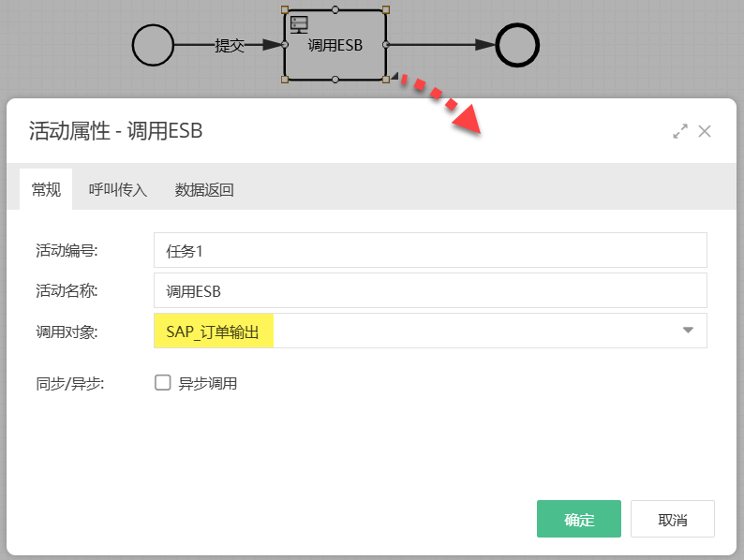The height and width of the screenshot is (560, 744).
Task: Close the 活动属性 dialog with the X icon
Action: [705, 131]
